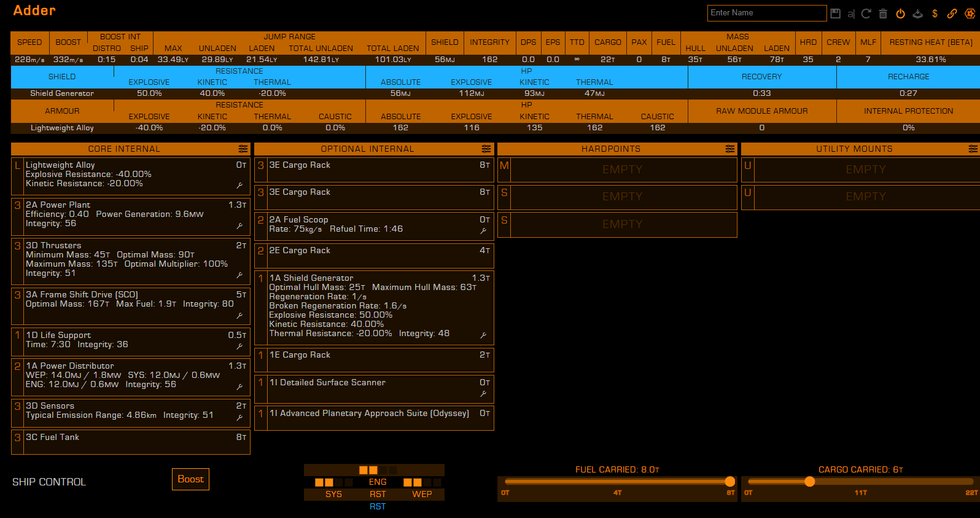Click the wrench icon on 1D Life Support
980x518 pixels.
point(239,347)
